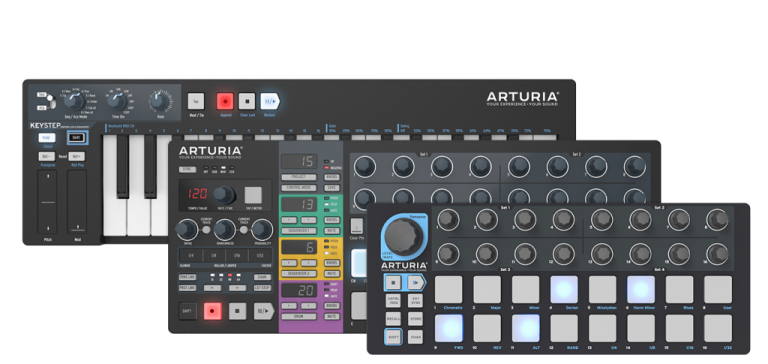Tap BeatStep pad 1 Chromatic

point(449,290)
